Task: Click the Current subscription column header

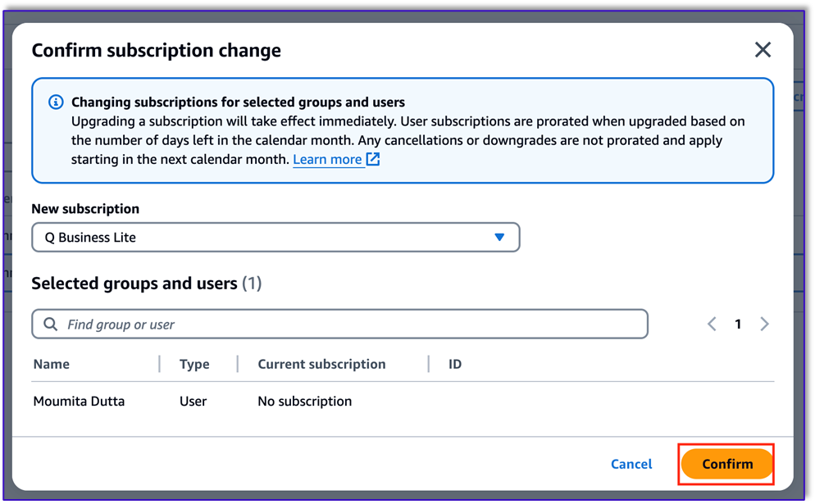Action: point(321,364)
